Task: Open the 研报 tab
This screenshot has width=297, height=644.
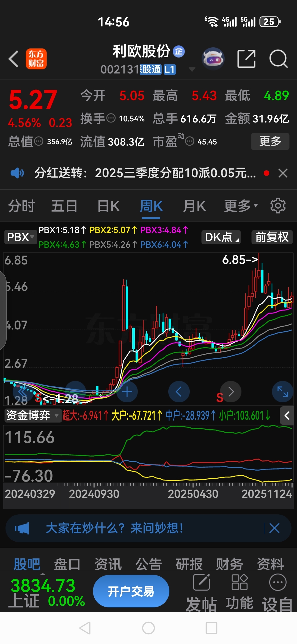Action: (189, 564)
